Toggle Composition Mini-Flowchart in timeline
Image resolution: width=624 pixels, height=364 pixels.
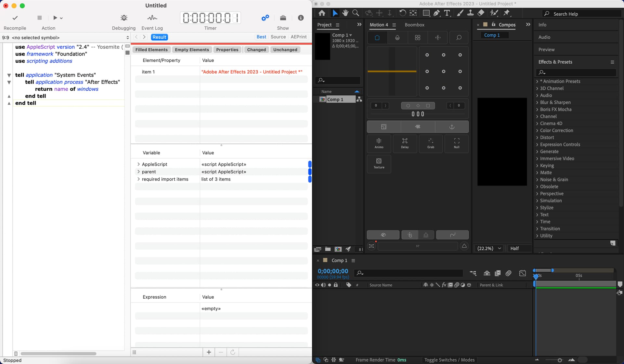tap(473, 273)
